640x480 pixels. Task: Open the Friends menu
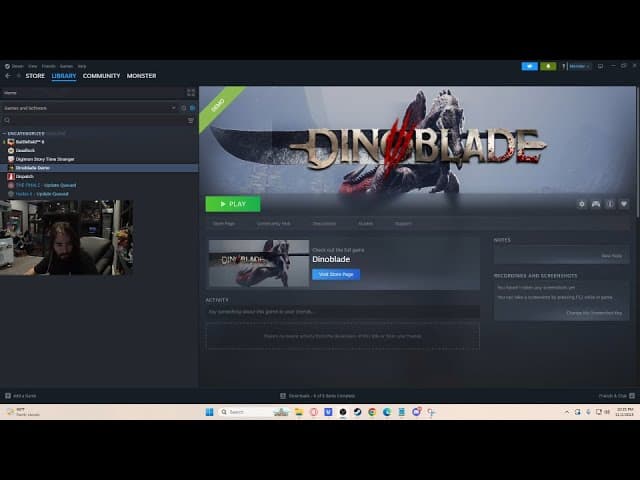(49, 66)
